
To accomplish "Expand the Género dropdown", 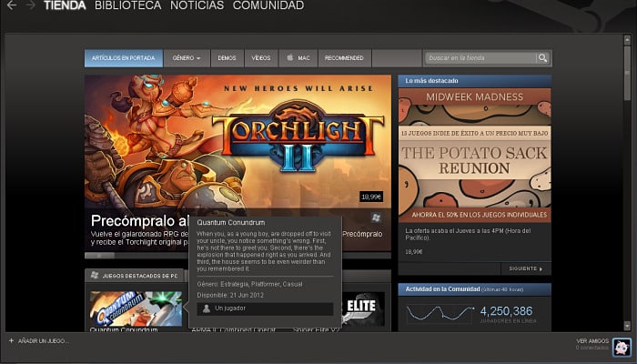I will (187, 58).
